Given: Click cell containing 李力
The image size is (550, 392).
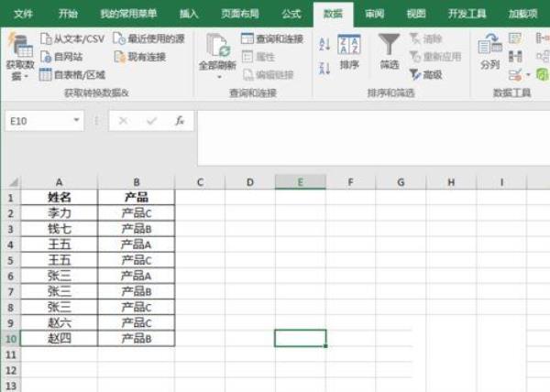Looking at the screenshot, I should pyautogui.click(x=59, y=213).
